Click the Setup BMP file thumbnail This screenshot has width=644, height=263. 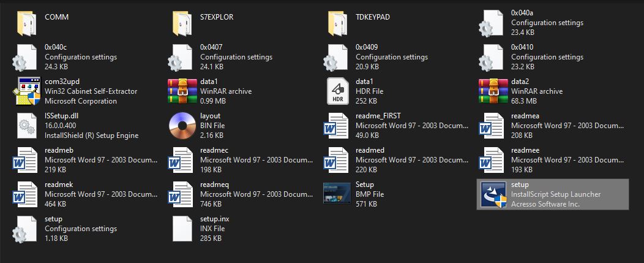coord(337,194)
